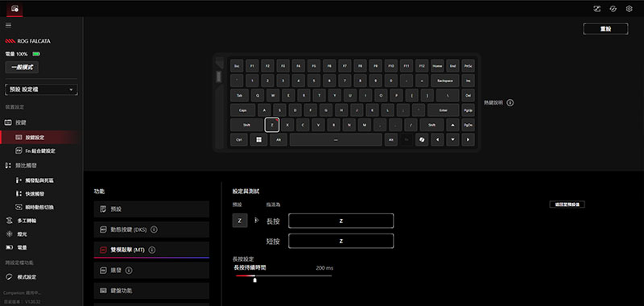Click the sync icon in top bar

[613, 9]
